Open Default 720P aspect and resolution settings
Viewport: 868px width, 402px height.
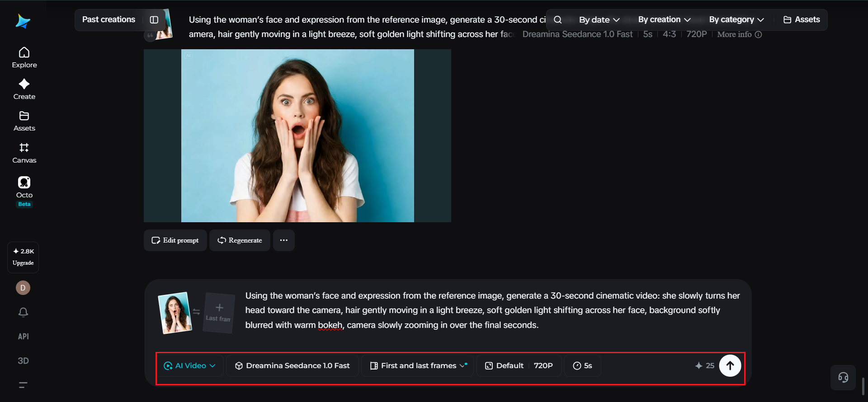pos(519,366)
